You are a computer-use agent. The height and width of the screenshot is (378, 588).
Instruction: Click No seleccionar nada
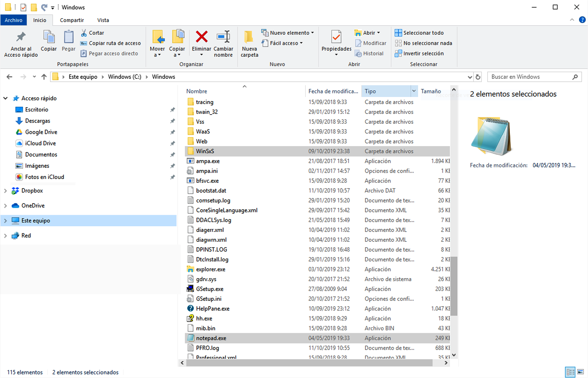pyautogui.click(x=423, y=43)
